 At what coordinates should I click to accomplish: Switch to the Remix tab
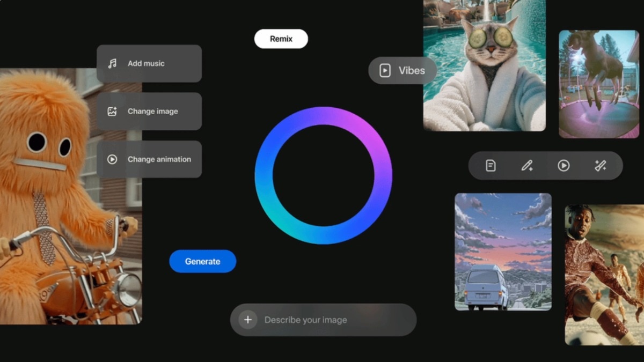pos(281,39)
